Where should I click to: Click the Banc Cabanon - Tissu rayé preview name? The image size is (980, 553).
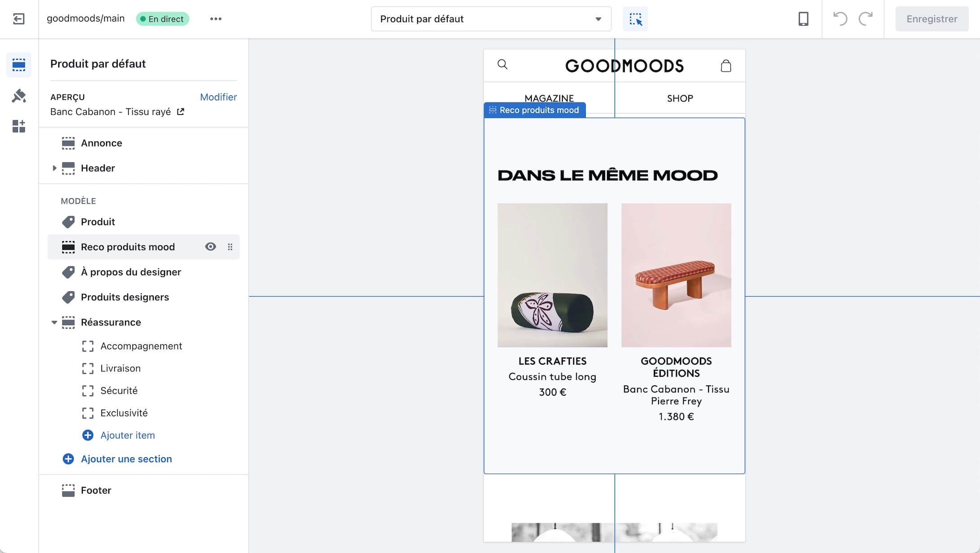(111, 112)
